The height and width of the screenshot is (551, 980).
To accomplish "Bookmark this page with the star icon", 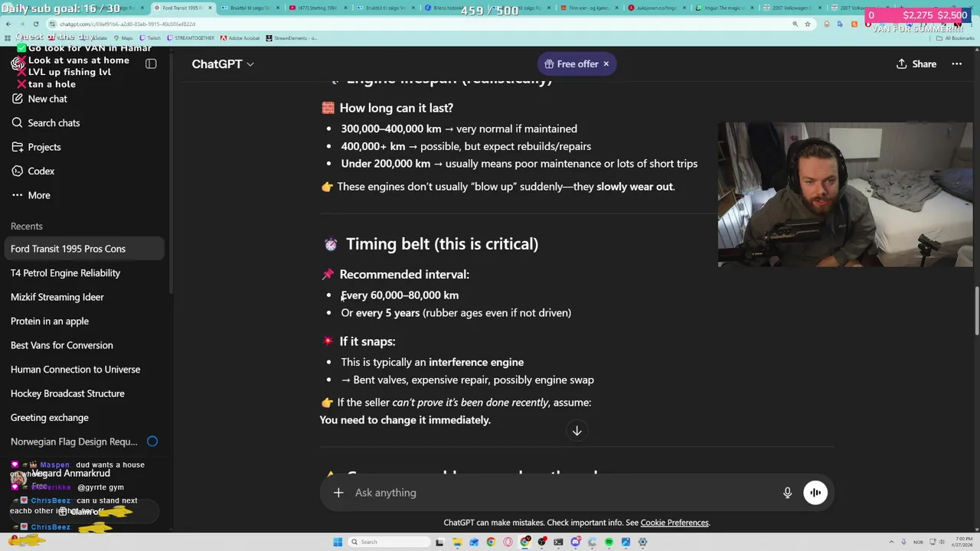I will tap(807, 24).
